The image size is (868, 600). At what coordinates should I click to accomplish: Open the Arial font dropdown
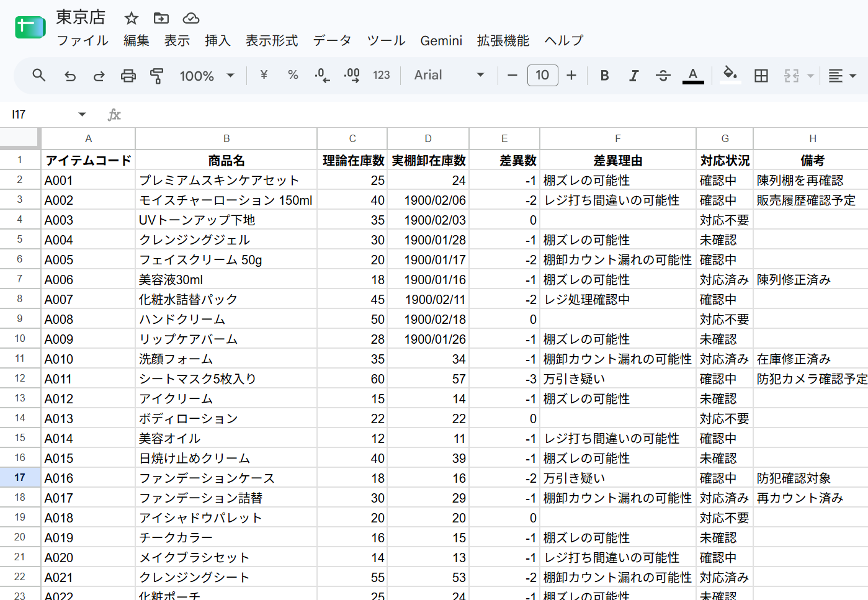449,75
